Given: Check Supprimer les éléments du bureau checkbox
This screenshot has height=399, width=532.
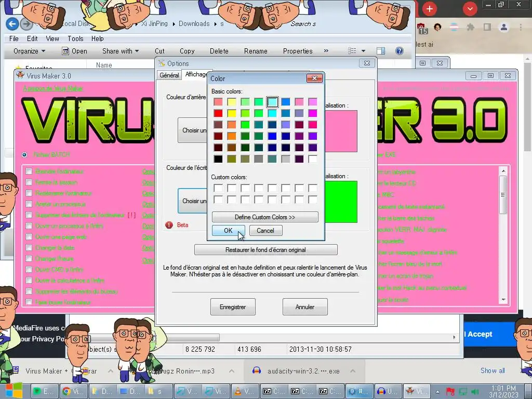Looking at the screenshot, I should [x=29, y=291].
